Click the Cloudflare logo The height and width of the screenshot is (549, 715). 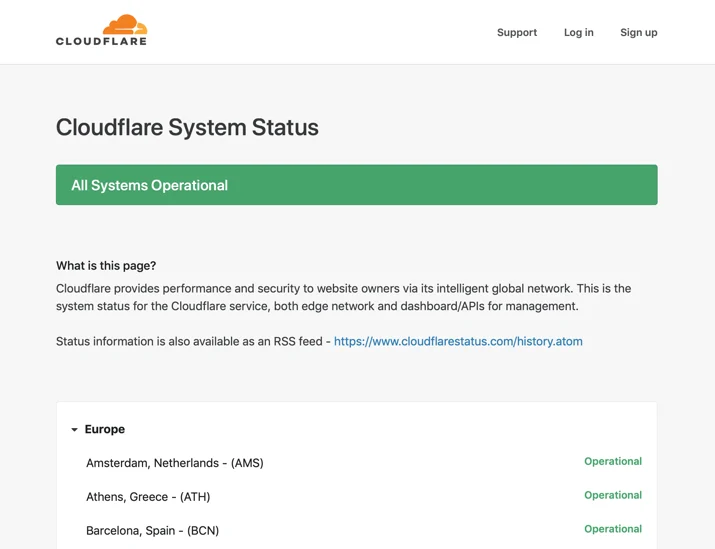pos(101,30)
